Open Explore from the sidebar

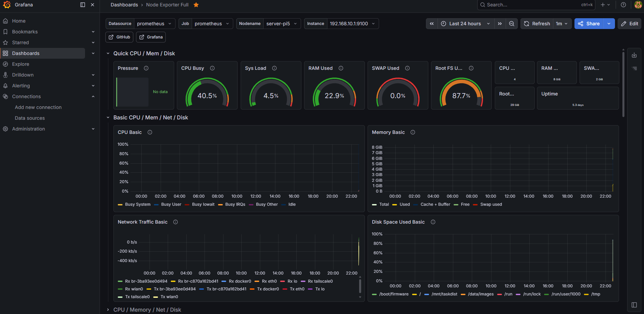21,64
